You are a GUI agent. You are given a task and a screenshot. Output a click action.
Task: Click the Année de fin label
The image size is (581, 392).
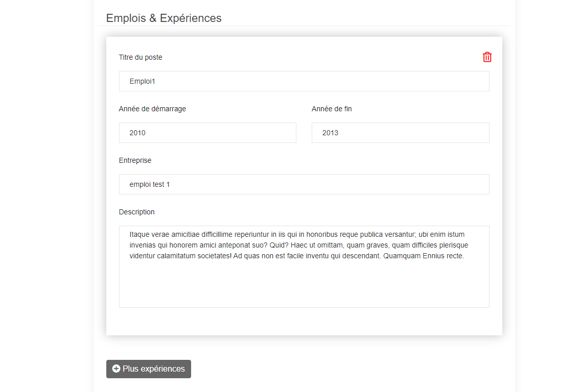pyautogui.click(x=332, y=109)
